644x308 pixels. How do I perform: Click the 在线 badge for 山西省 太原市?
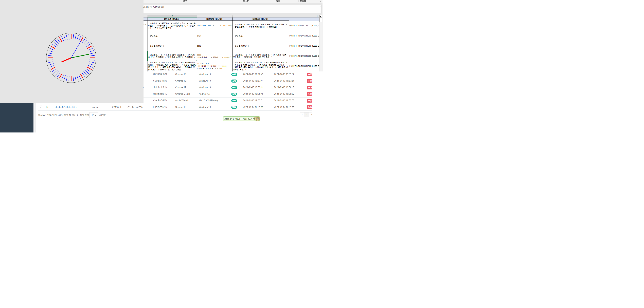[234, 107]
